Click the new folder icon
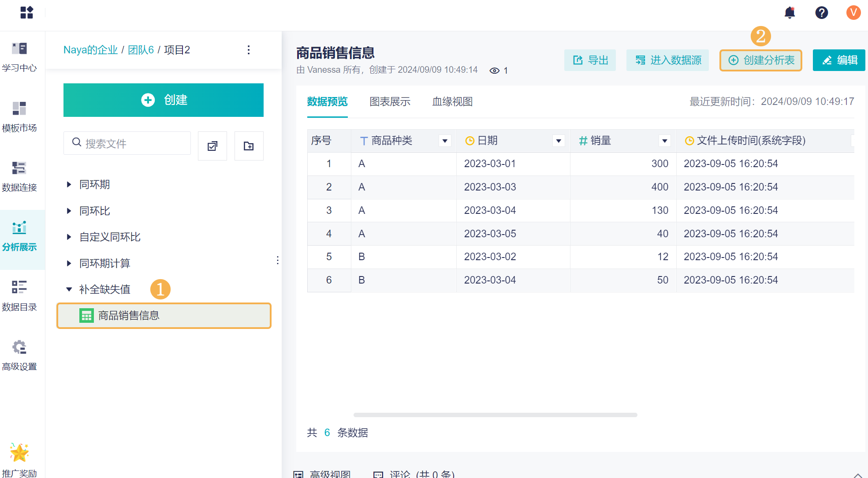868x478 pixels. [249, 146]
